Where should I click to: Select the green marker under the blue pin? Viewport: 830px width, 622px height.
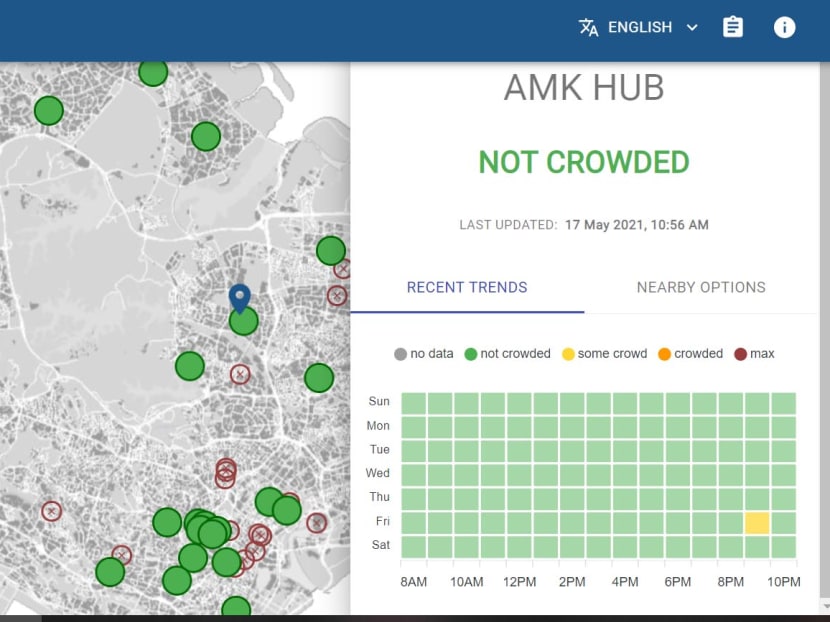[x=243, y=321]
